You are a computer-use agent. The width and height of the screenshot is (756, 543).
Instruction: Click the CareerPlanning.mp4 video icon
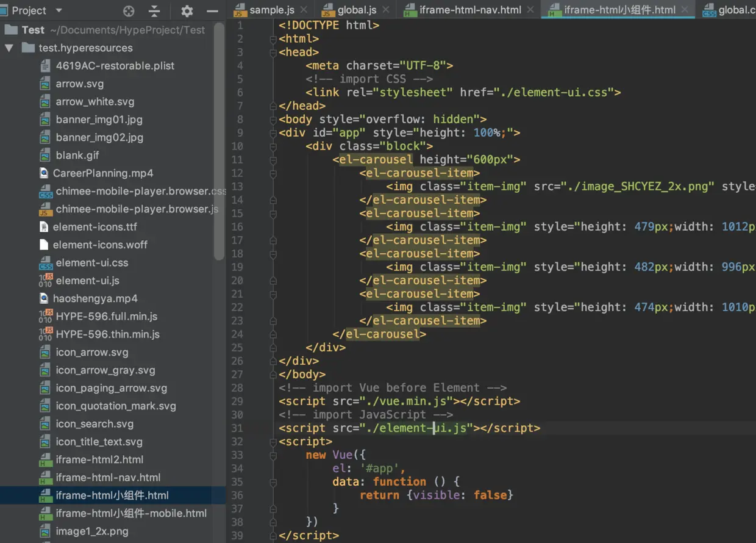point(44,173)
